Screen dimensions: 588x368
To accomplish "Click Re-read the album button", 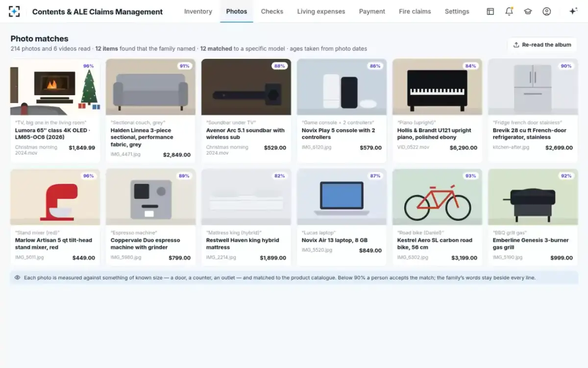I will tap(542, 45).
